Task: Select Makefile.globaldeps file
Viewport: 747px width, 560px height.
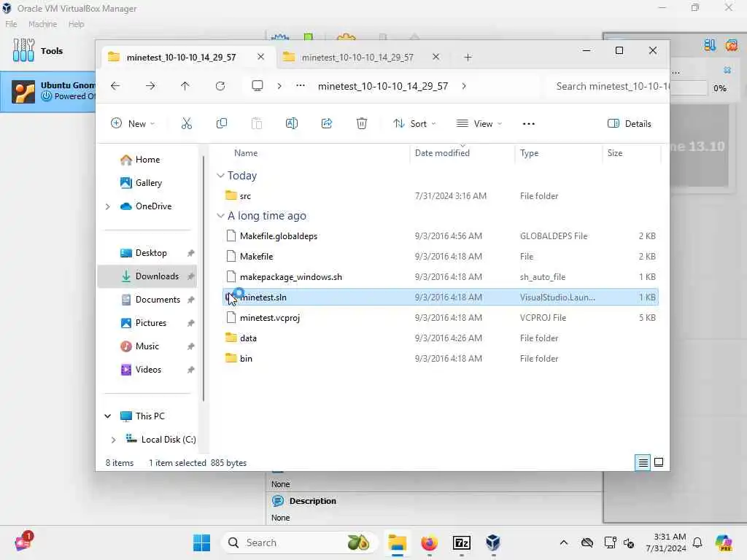Action: 441,236
